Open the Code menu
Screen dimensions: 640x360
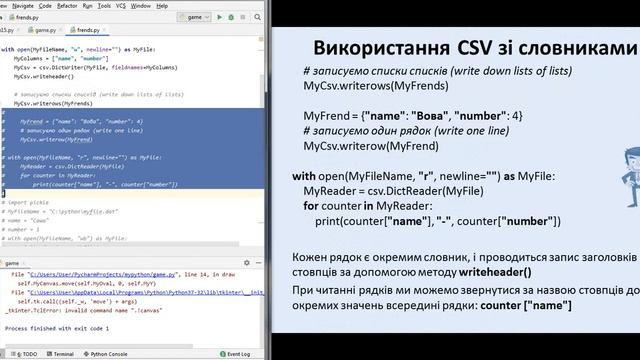[45, 6]
